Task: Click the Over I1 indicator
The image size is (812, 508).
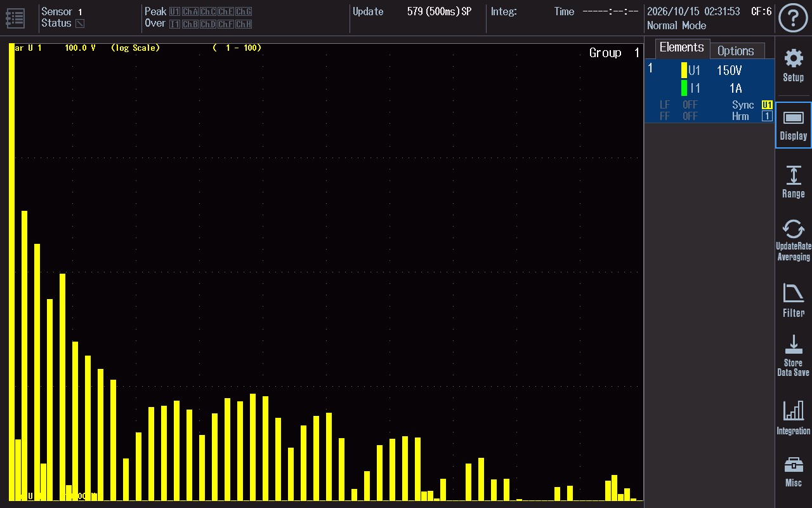Action: 175,24
